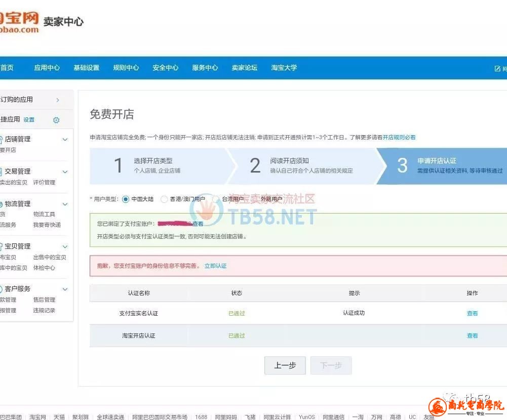
Task: Open 售后管理 in the sidebar
Action: (44, 300)
